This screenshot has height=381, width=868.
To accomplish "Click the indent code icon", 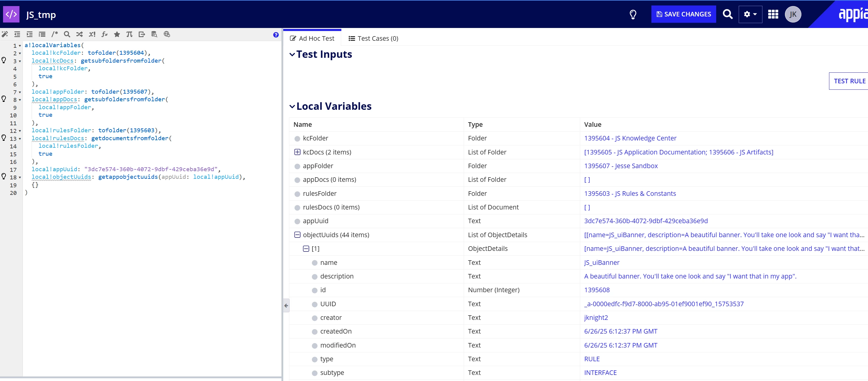I will click(x=30, y=34).
